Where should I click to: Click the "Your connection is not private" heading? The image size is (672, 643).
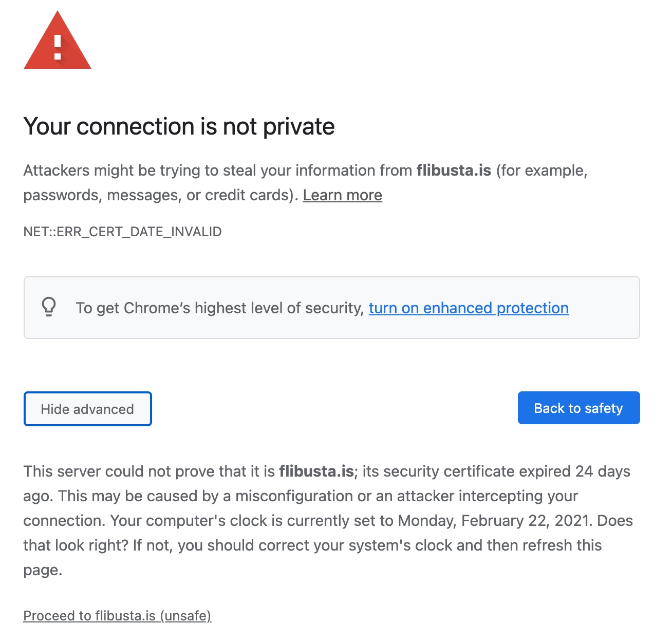[x=179, y=126]
